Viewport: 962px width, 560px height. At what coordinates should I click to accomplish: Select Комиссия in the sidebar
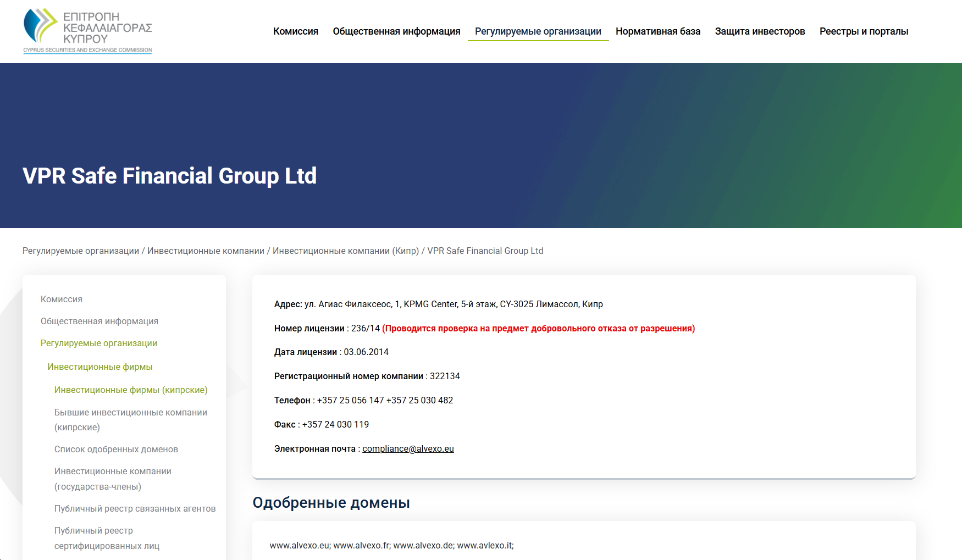click(x=62, y=299)
